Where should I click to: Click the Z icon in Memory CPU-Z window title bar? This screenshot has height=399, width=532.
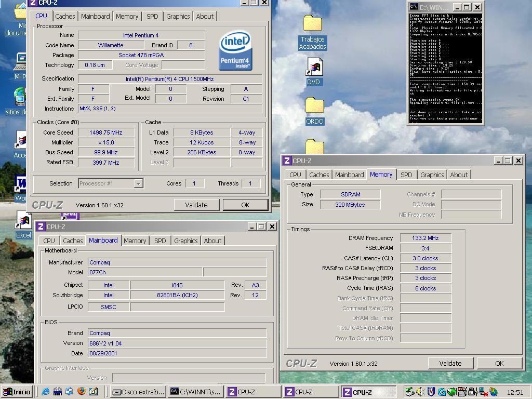(287, 161)
